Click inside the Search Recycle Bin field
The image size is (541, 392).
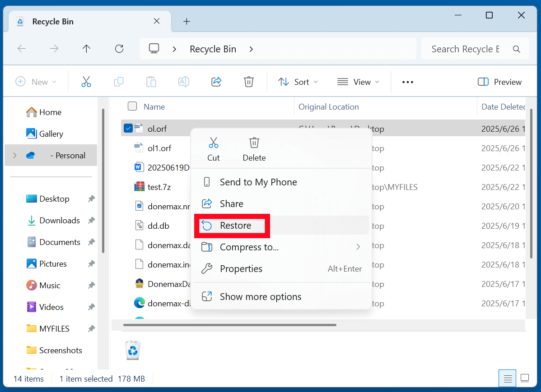[x=465, y=48]
